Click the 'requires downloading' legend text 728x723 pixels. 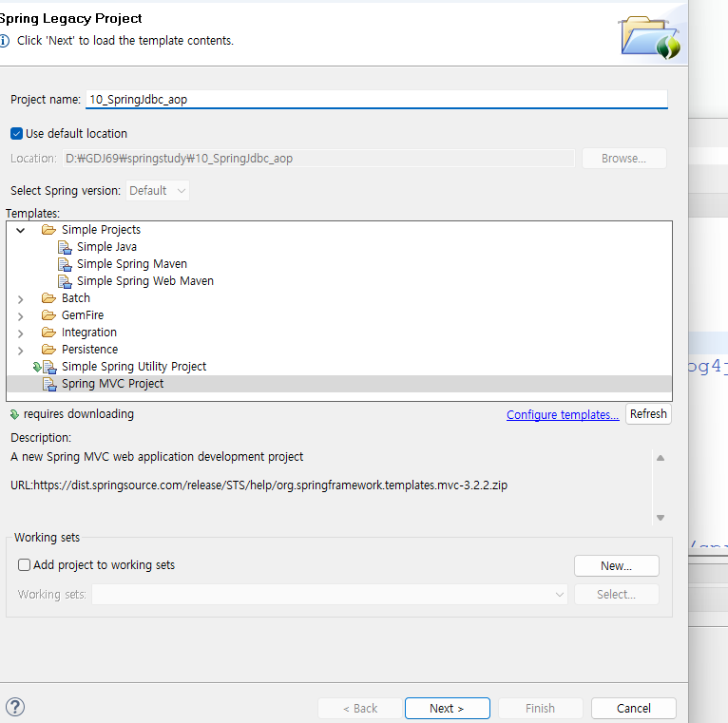tap(79, 413)
